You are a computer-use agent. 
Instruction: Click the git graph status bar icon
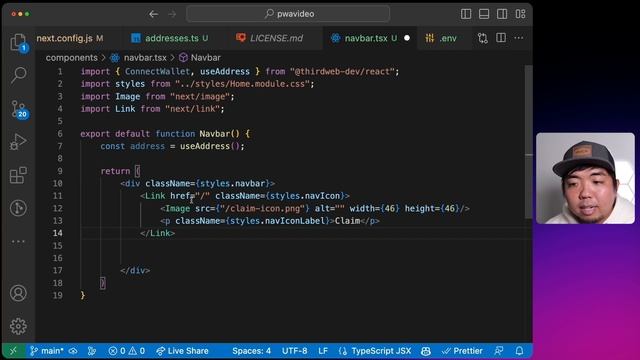(92, 351)
